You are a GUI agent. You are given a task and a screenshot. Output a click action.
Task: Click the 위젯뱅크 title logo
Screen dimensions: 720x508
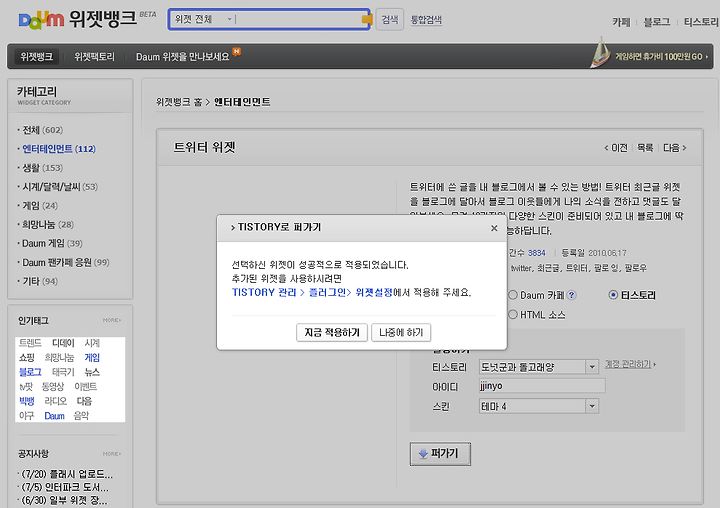pos(103,19)
